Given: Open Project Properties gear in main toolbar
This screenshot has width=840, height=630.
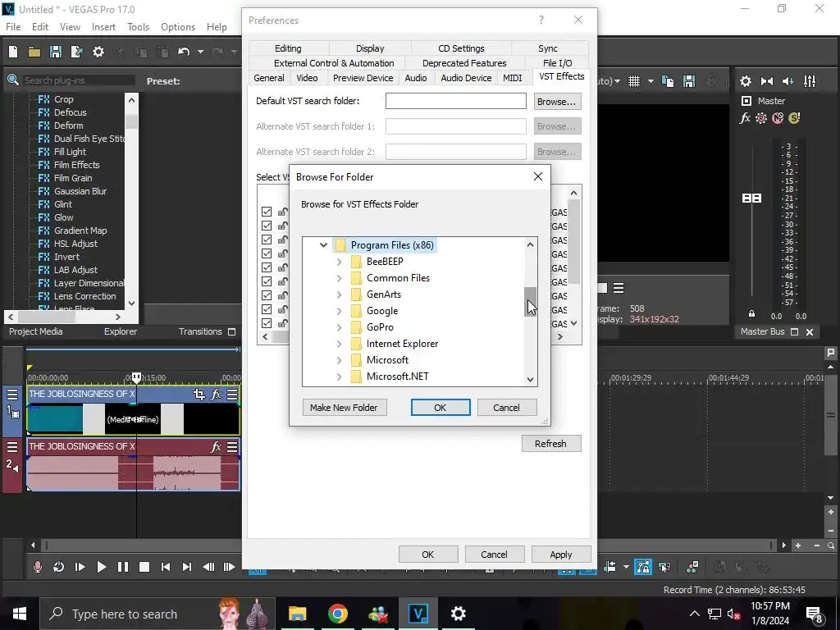Looking at the screenshot, I should [x=98, y=52].
